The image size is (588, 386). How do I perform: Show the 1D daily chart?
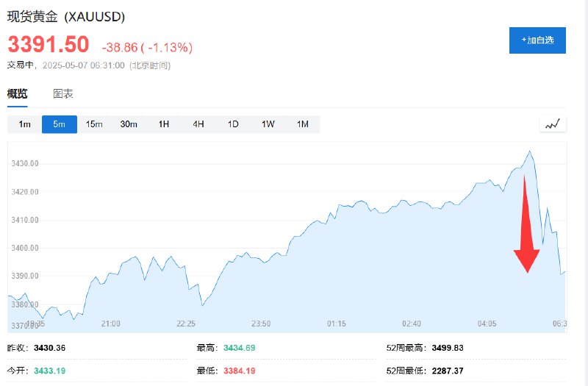233,124
